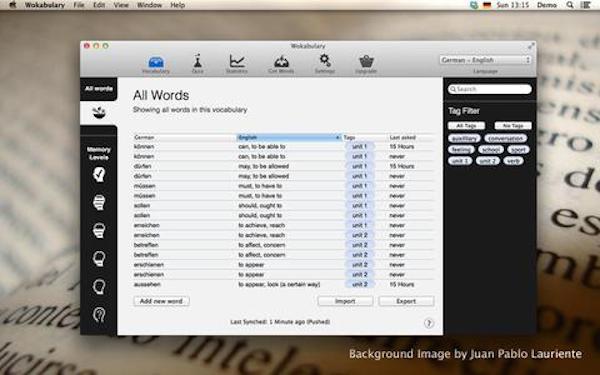Sort by the Last asked column header
Image resolution: width=600 pixels, height=375 pixels.
(x=411, y=137)
